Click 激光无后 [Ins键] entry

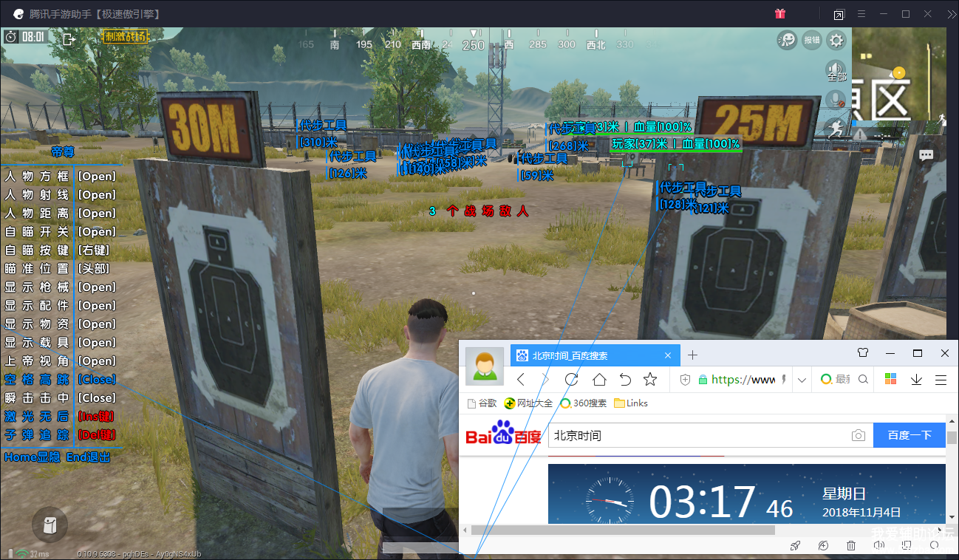60,417
